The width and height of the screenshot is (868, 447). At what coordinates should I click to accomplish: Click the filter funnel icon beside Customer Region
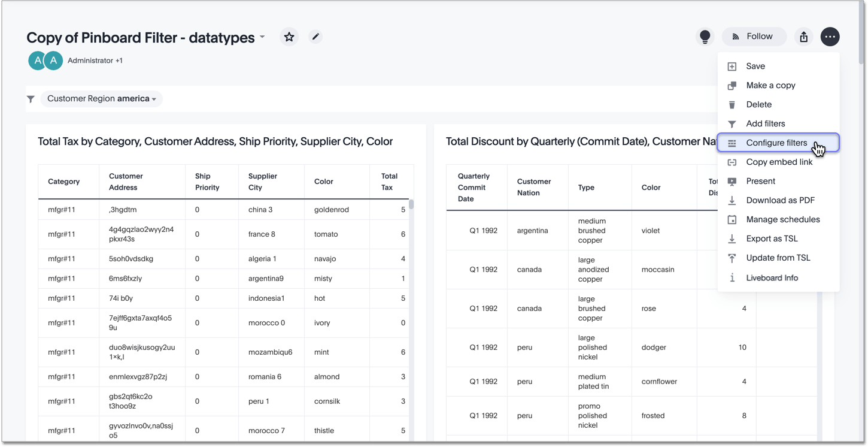[x=31, y=99]
